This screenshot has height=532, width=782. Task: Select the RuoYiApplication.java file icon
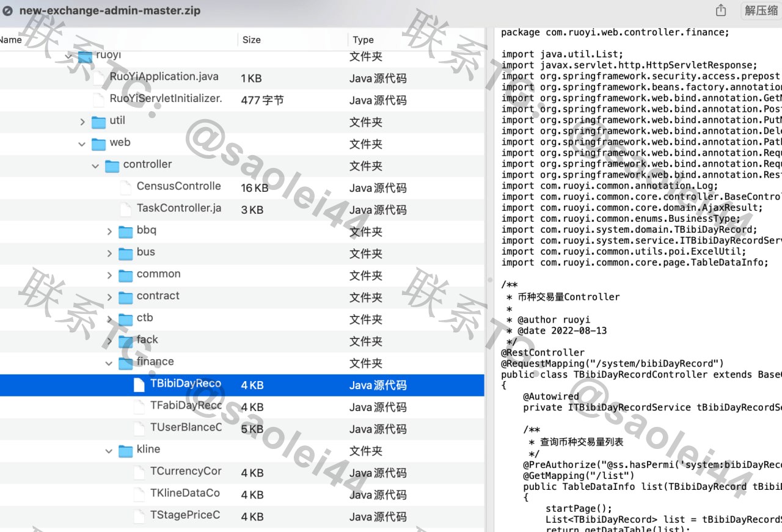coord(98,78)
